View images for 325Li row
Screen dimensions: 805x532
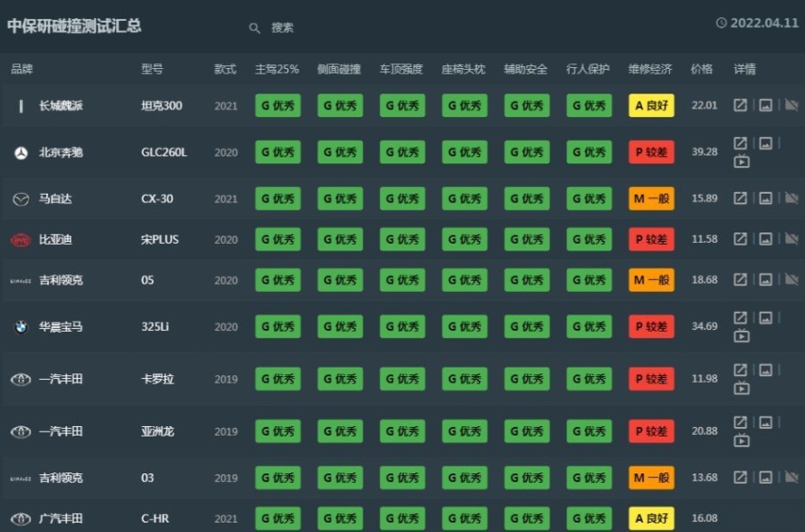[765, 317]
